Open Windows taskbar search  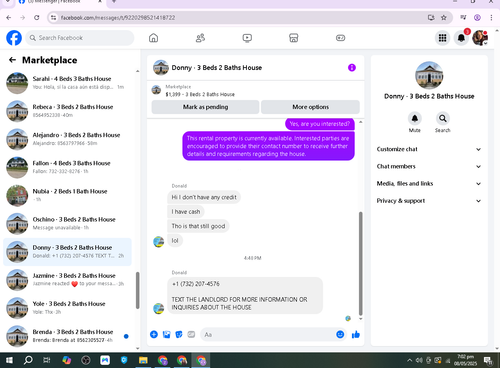click(28, 360)
